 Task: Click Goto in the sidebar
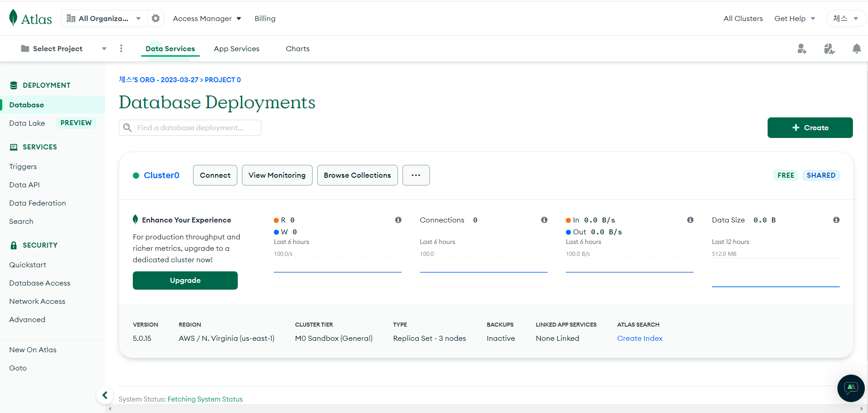pyautogui.click(x=18, y=368)
